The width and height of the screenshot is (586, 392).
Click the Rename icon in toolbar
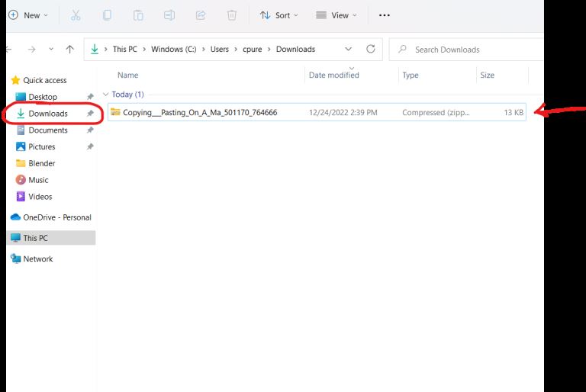(x=169, y=15)
